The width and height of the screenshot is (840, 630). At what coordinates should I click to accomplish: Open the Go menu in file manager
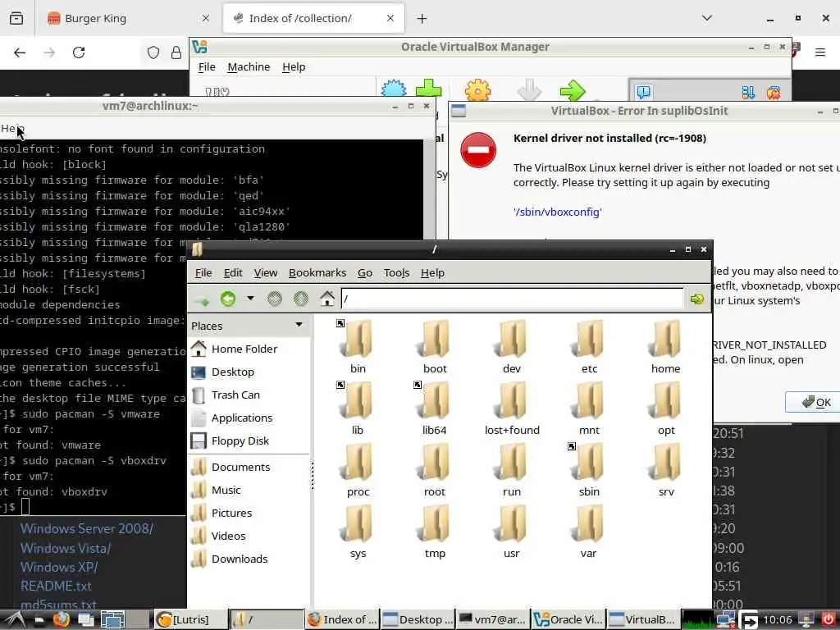(365, 272)
